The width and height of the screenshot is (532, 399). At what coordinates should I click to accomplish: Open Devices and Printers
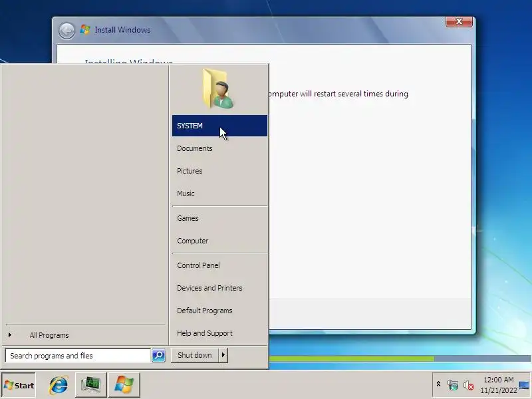pos(219,288)
